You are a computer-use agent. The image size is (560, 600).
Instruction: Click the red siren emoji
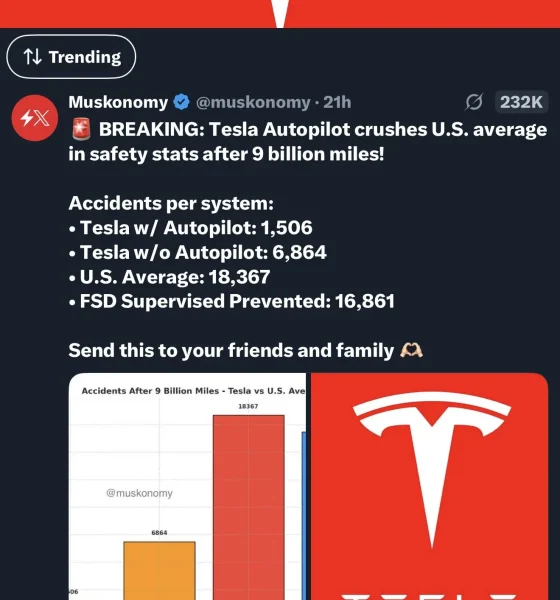[81, 129]
